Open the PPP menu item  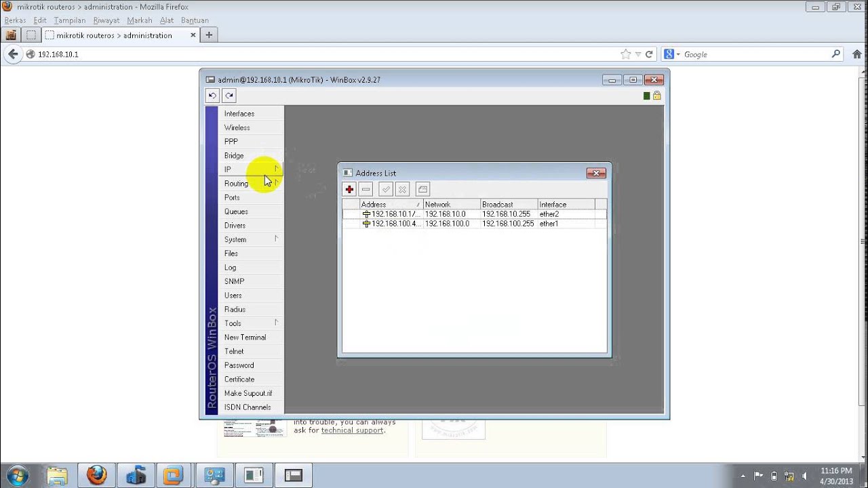pyautogui.click(x=250, y=142)
